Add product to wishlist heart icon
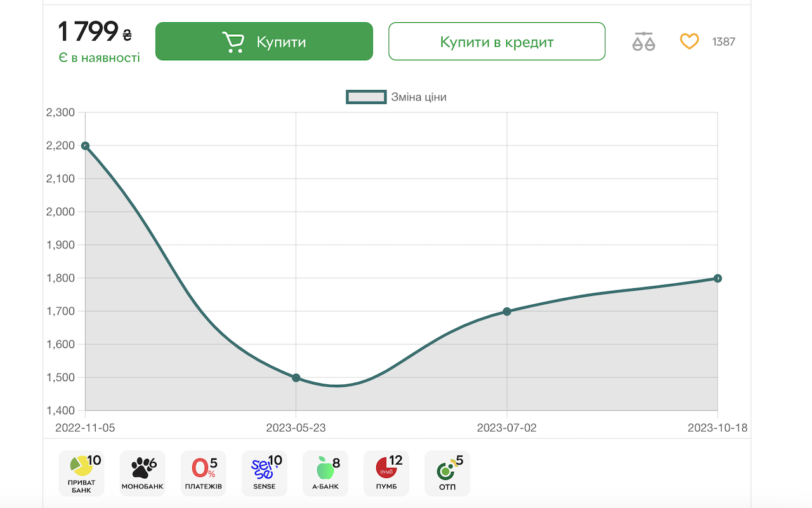The height and width of the screenshot is (508, 812). [689, 41]
